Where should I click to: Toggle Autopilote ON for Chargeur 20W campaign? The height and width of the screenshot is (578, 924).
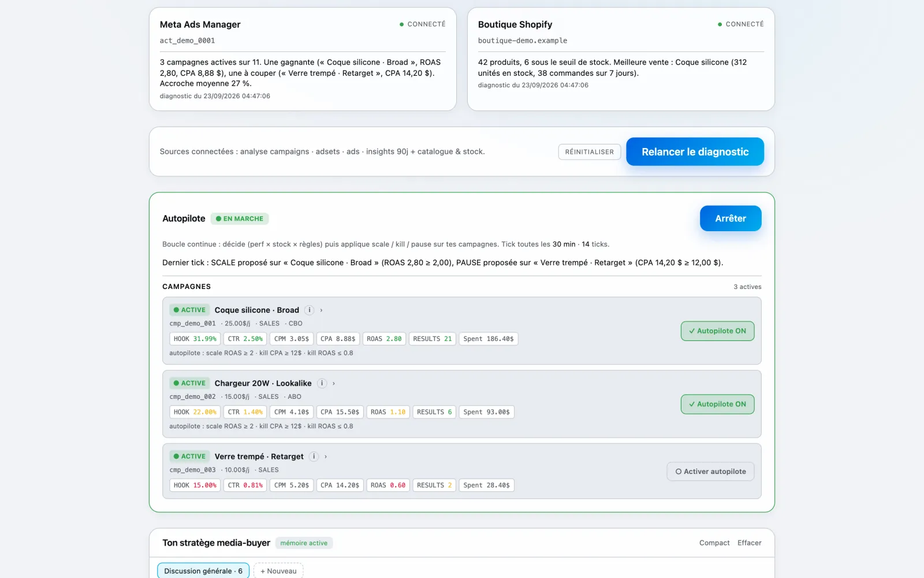(717, 404)
